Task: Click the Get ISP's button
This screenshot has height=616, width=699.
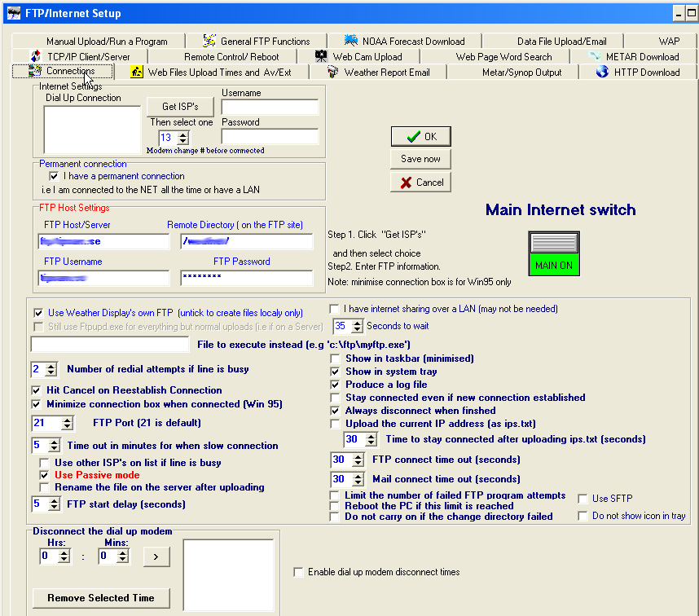Action: (180, 107)
